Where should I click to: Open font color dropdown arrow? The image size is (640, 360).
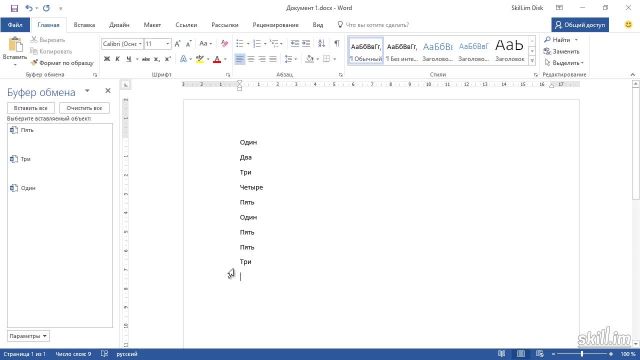pos(225,60)
